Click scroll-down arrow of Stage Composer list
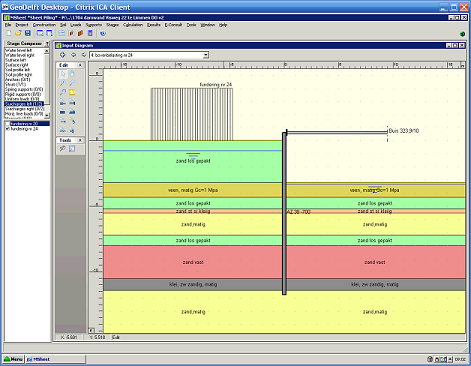 pos(47,115)
